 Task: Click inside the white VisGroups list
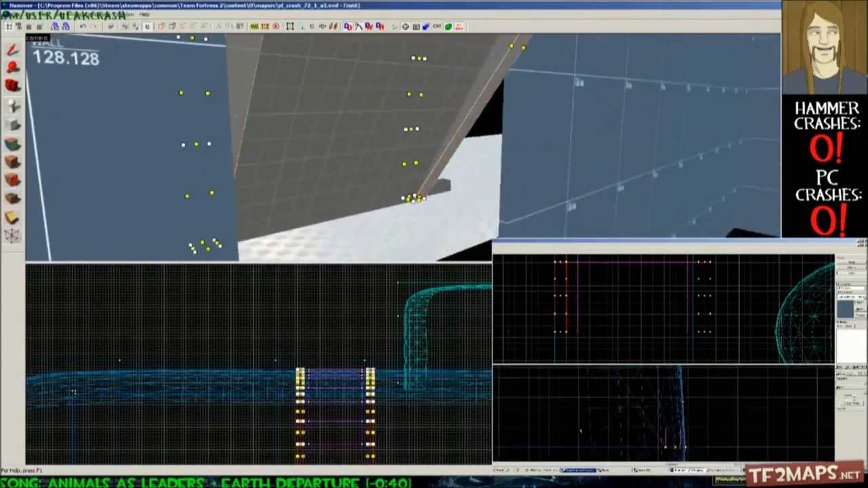pyautogui.click(x=851, y=346)
